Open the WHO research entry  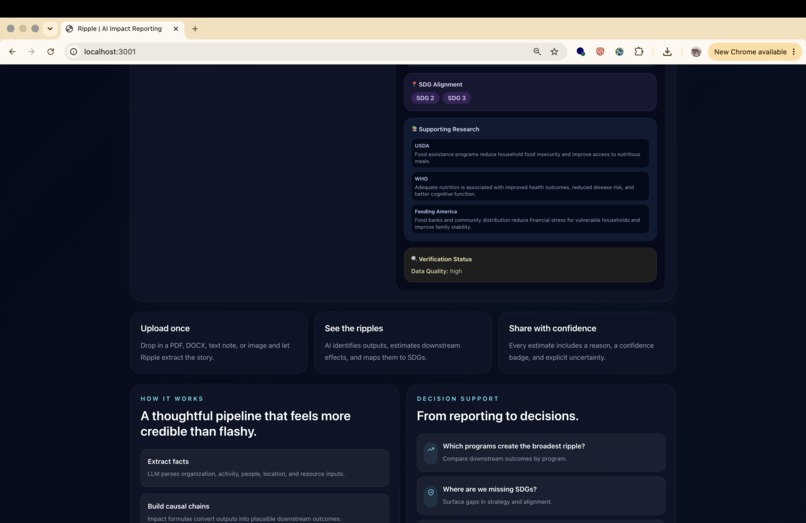(x=530, y=186)
